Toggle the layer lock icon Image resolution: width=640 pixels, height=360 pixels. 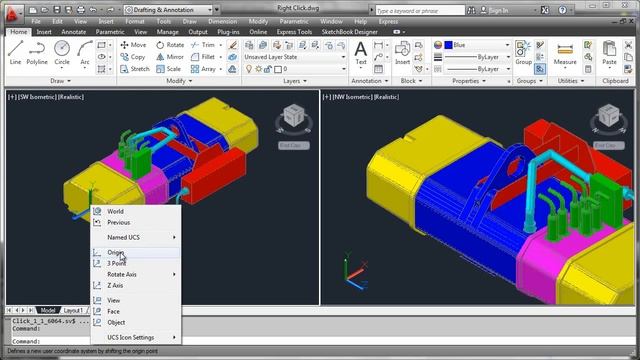(268, 69)
